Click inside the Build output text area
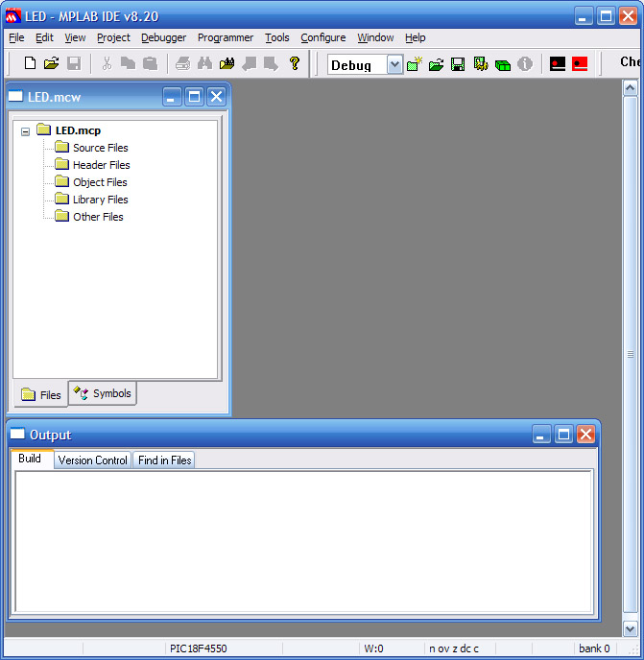Screen dimensions: 644x660 click(x=303, y=542)
